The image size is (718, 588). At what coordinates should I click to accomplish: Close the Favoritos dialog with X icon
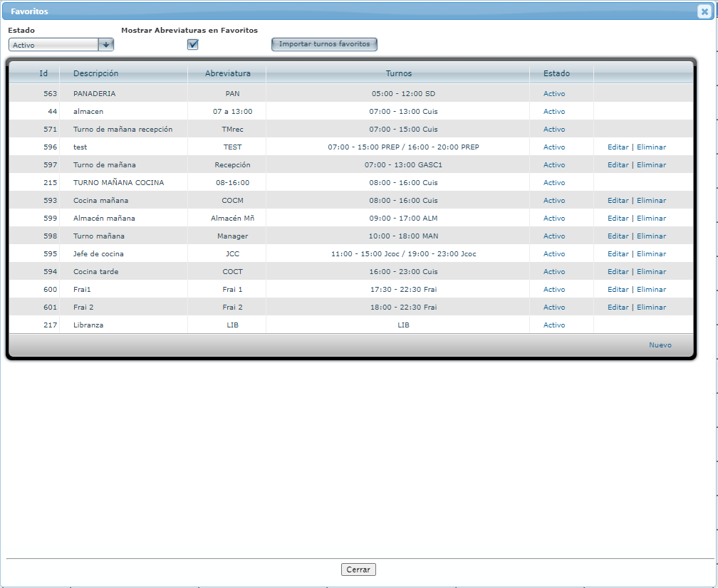click(x=704, y=11)
